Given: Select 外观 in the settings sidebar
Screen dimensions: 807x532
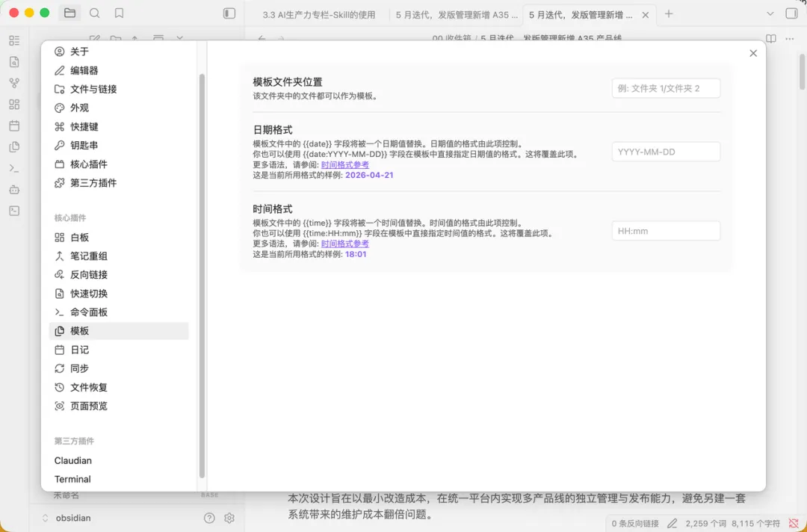Looking at the screenshot, I should [78, 108].
